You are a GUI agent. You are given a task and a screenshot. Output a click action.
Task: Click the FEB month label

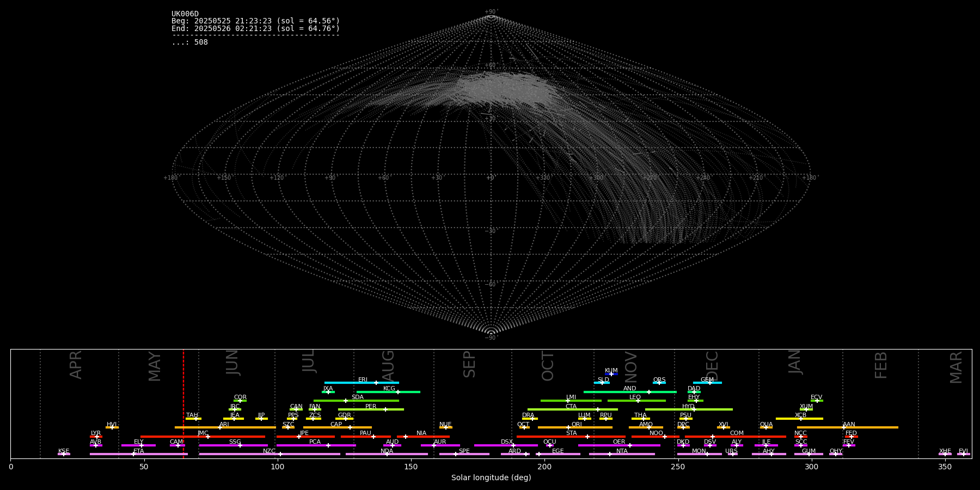click(881, 365)
